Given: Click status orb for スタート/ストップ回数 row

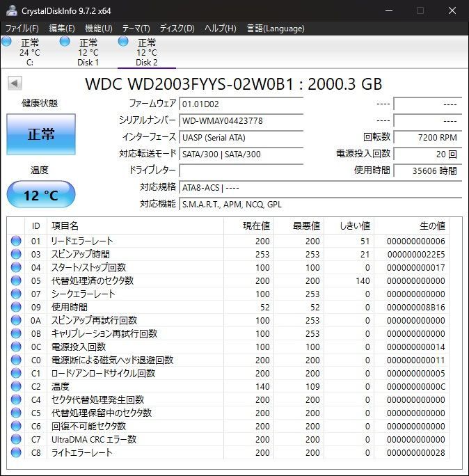Looking at the screenshot, I should [16, 267].
